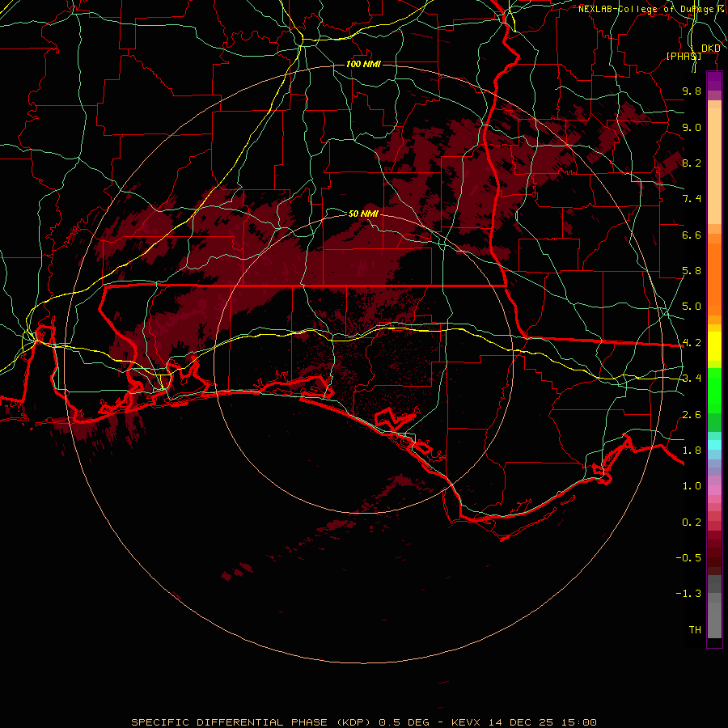The image size is (728, 728).
Task: Click the purple top segment of color bar
Action: click(x=714, y=81)
